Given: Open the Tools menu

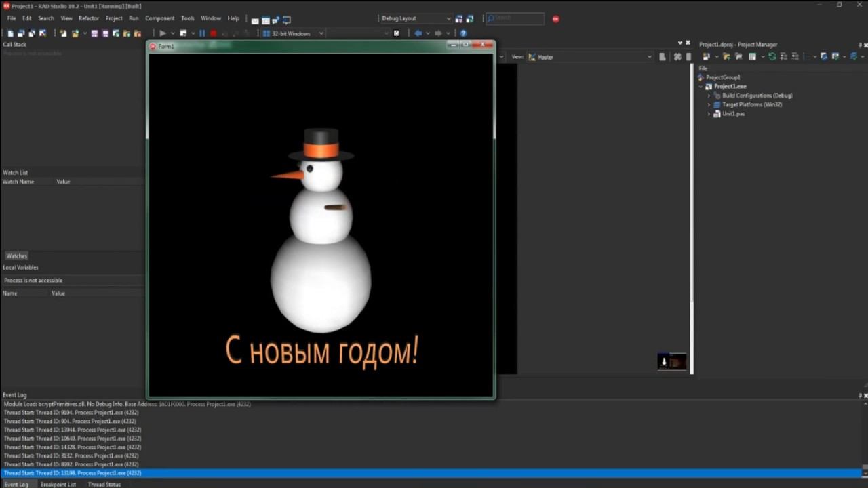Looking at the screenshot, I should pyautogui.click(x=188, y=18).
